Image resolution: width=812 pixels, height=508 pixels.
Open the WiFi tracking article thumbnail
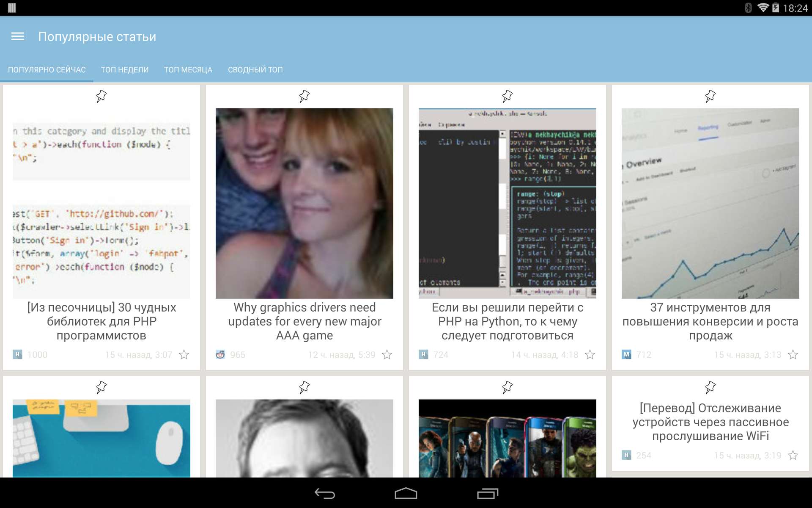[x=710, y=421]
